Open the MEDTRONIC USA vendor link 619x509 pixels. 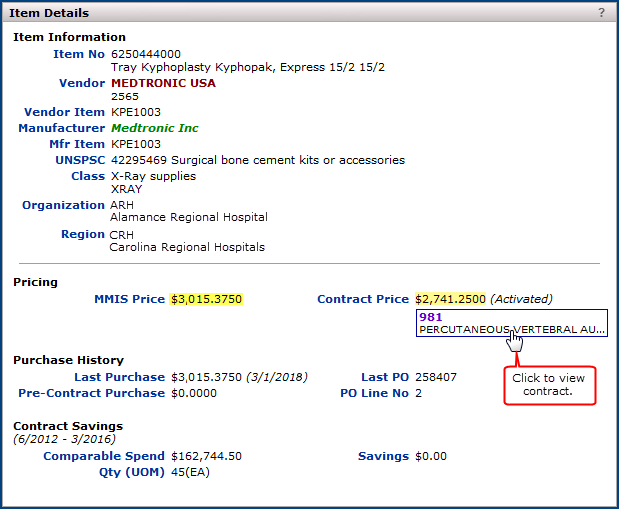[163, 83]
